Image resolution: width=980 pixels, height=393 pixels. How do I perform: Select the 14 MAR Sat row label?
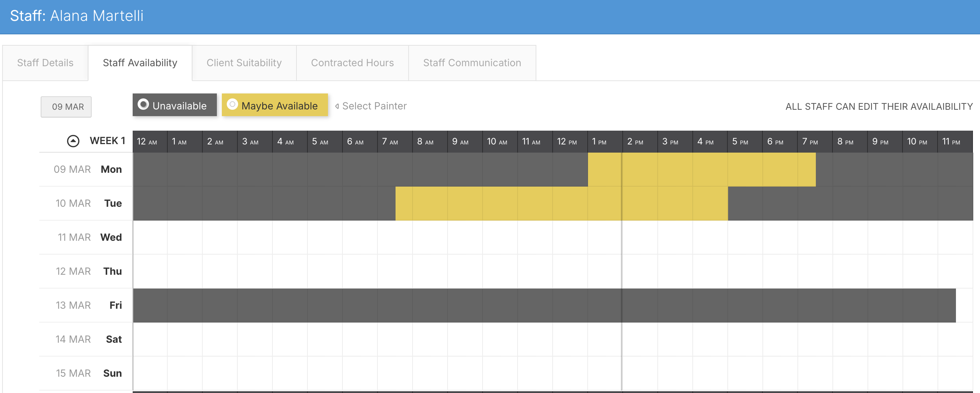(x=89, y=339)
